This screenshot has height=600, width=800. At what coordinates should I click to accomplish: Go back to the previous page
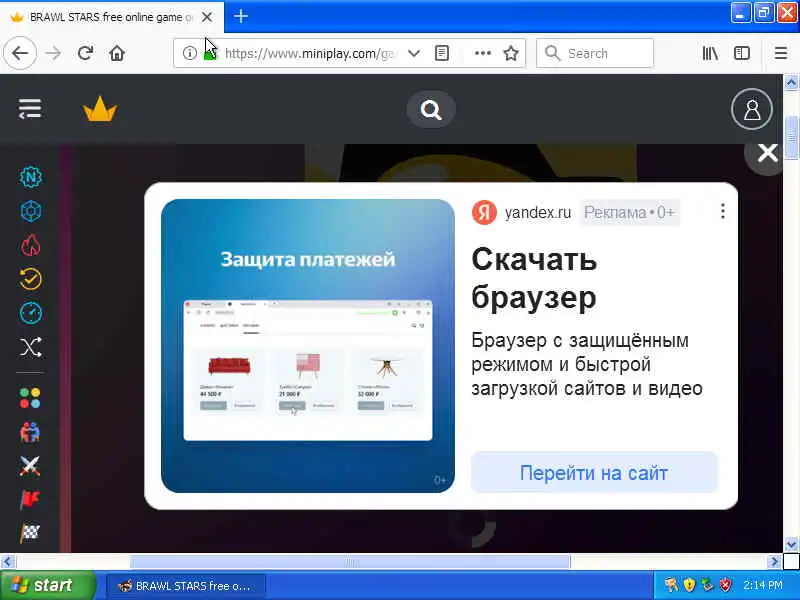pyautogui.click(x=20, y=53)
